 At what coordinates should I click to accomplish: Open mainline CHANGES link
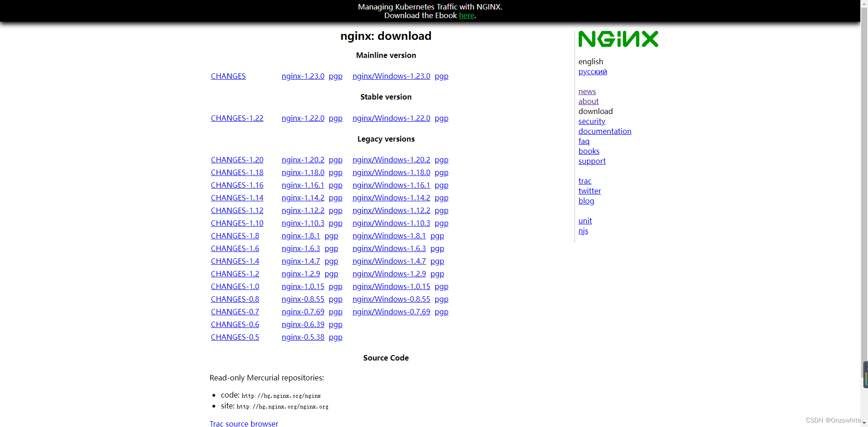[228, 76]
